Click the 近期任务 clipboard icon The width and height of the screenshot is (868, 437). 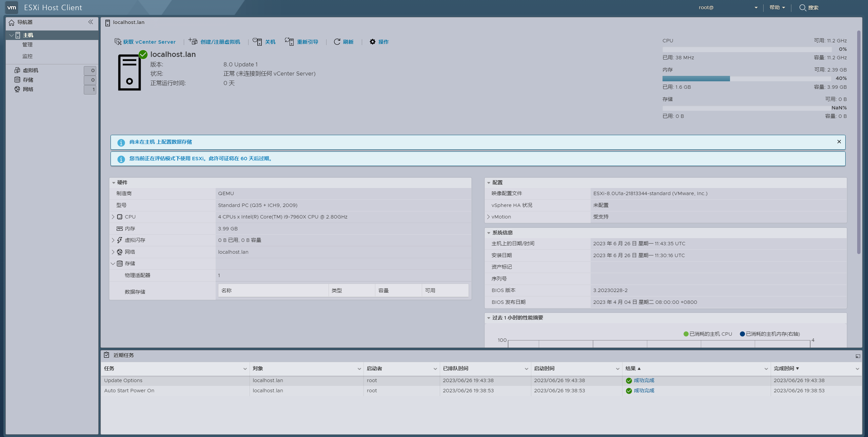coord(106,355)
